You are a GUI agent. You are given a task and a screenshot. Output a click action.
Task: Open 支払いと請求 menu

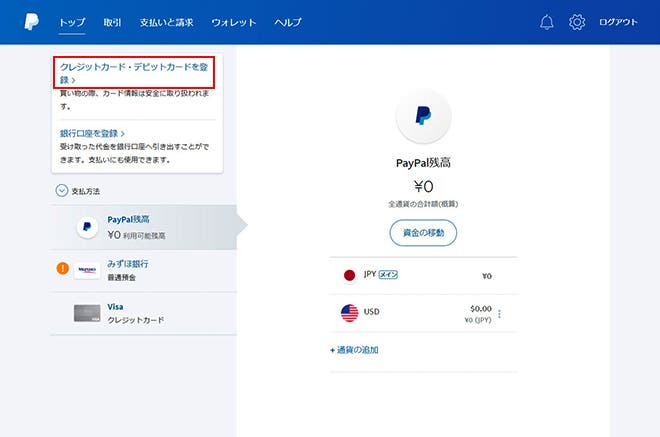click(x=167, y=22)
